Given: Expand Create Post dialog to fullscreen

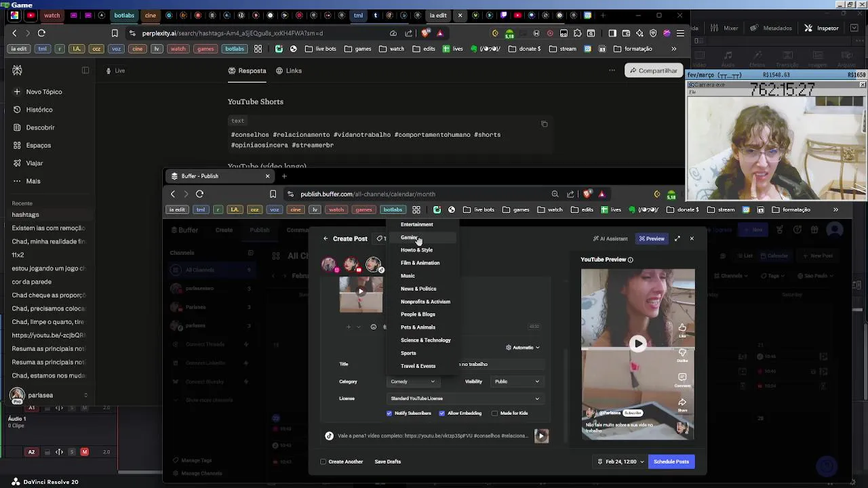Looking at the screenshot, I should pyautogui.click(x=677, y=239).
